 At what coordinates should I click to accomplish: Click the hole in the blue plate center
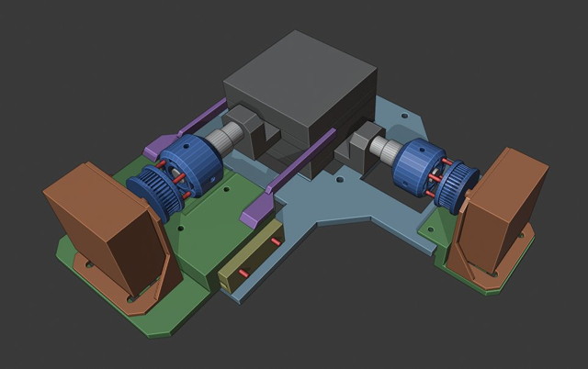pos(340,180)
